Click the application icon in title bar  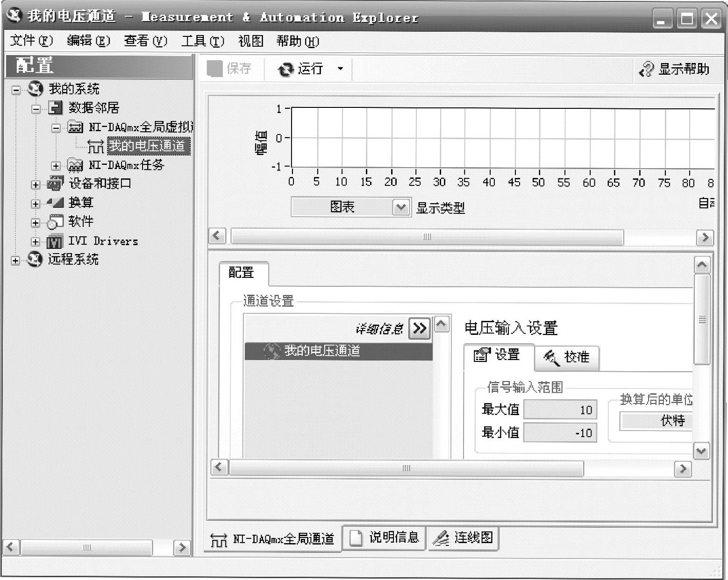pyautogui.click(x=14, y=15)
